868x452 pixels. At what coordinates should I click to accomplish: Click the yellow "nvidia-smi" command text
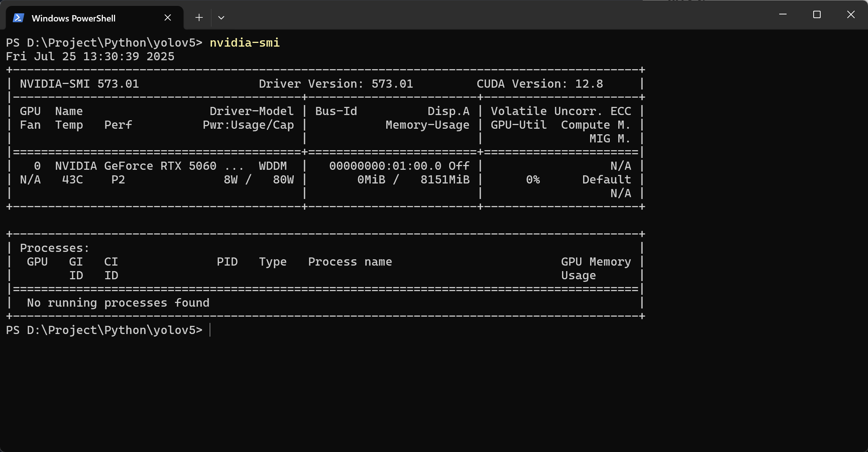pyautogui.click(x=245, y=43)
